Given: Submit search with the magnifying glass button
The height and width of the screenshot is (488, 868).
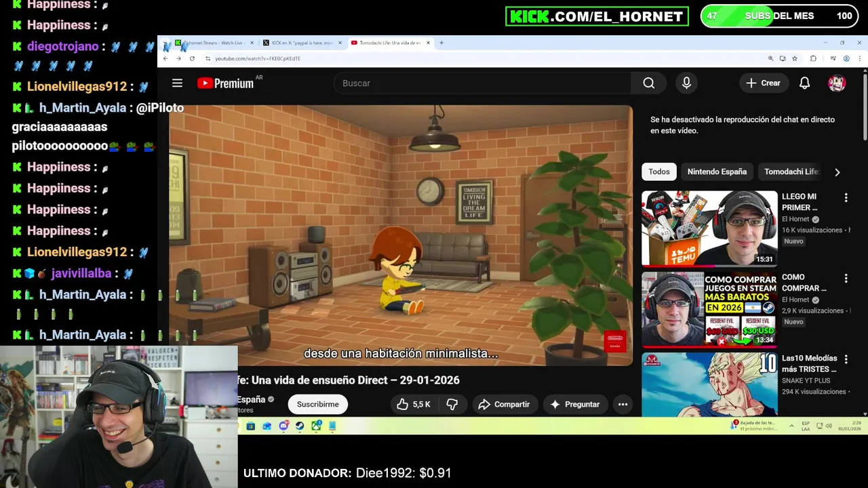Looking at the screenshot, I should coord(648,83).
